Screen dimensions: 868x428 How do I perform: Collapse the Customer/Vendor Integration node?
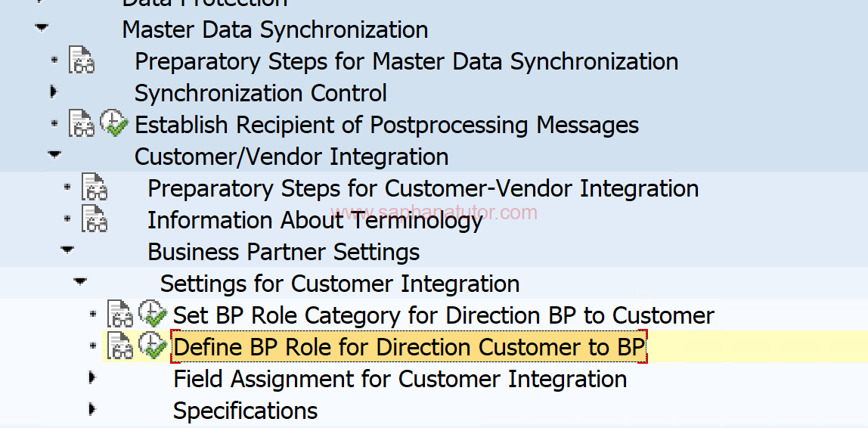coord(54,155)
